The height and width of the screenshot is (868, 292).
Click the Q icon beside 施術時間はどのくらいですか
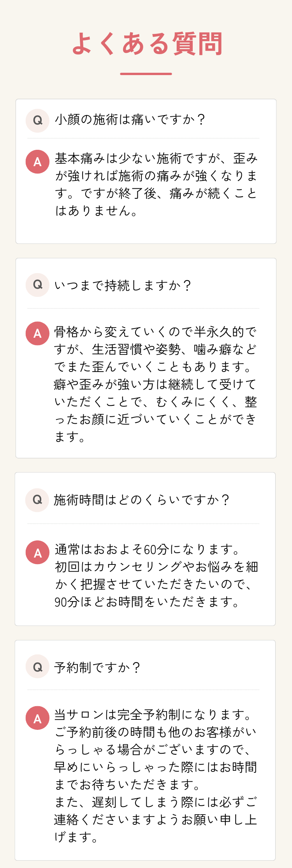pos(37,500)
